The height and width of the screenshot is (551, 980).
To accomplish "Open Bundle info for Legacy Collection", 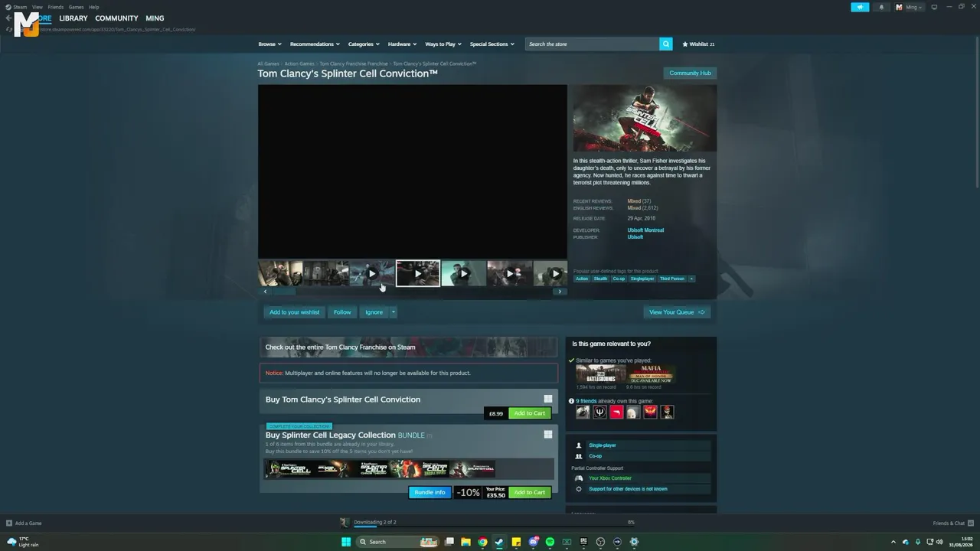I will tap(430, 492).
